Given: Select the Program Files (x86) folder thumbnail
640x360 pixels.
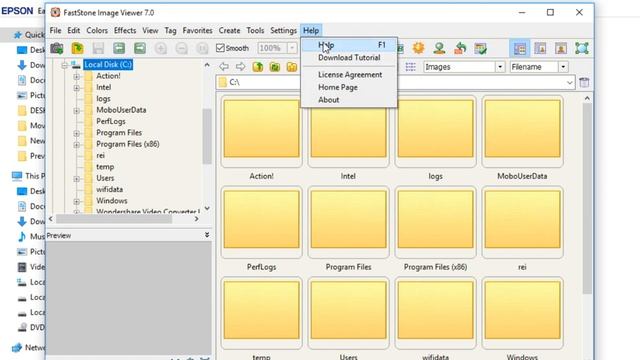Looking at the screenshot, I should [436, 222].
